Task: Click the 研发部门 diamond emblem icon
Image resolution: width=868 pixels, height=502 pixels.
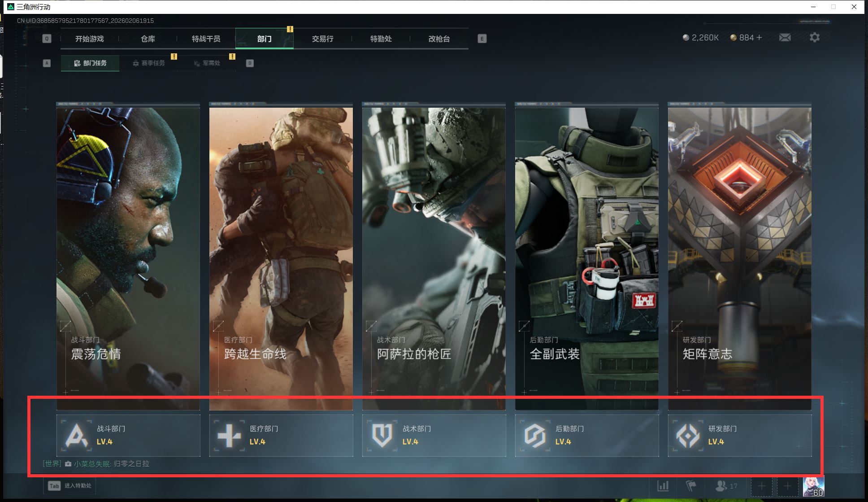Action: click(x=688, y=436)
